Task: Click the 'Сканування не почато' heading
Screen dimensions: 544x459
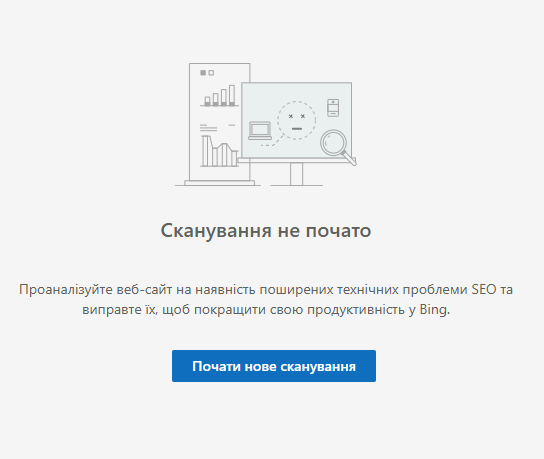Action: pos(266,230)
